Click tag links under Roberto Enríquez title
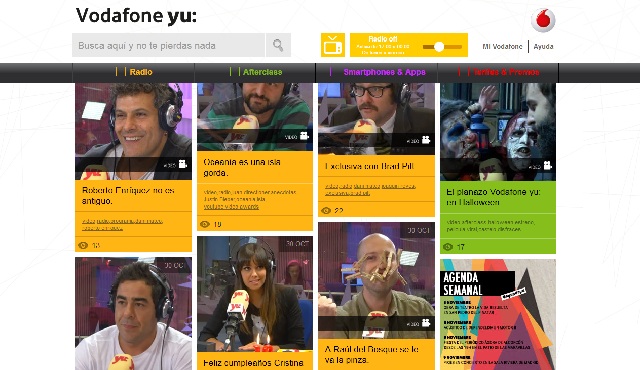The width and height of the screenshot is (640, 370). (x=122, y=224)
